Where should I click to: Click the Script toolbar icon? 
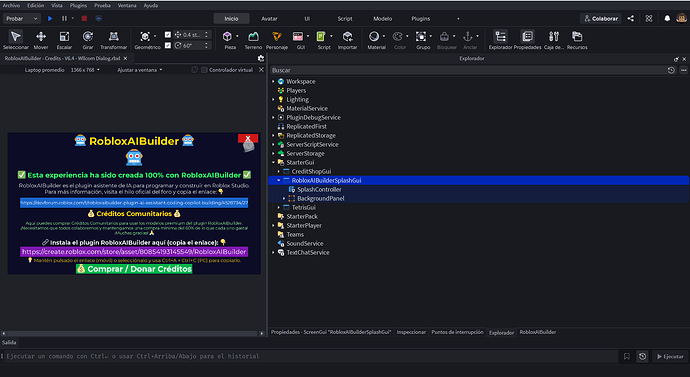click(321, 37)
